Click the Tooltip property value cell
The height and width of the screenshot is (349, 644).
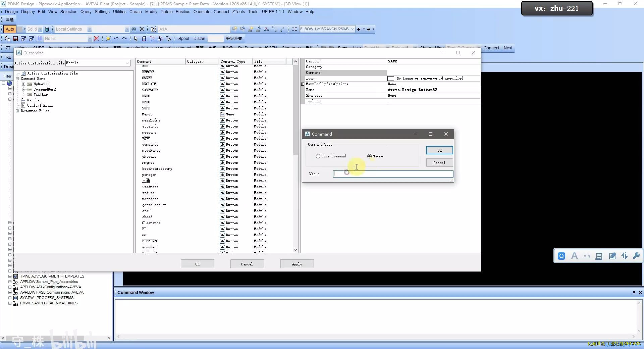coord(434,101)
